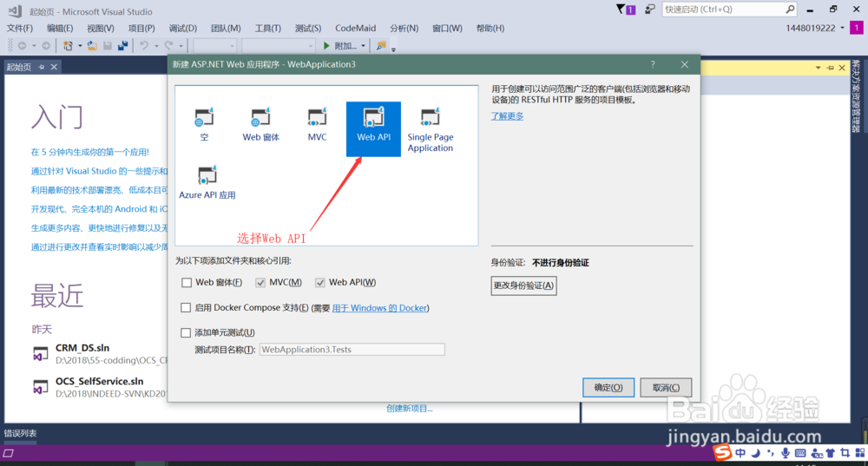Click the Sogou skin shirt icon
Screen dimensions: 868x466
point(831,453)
